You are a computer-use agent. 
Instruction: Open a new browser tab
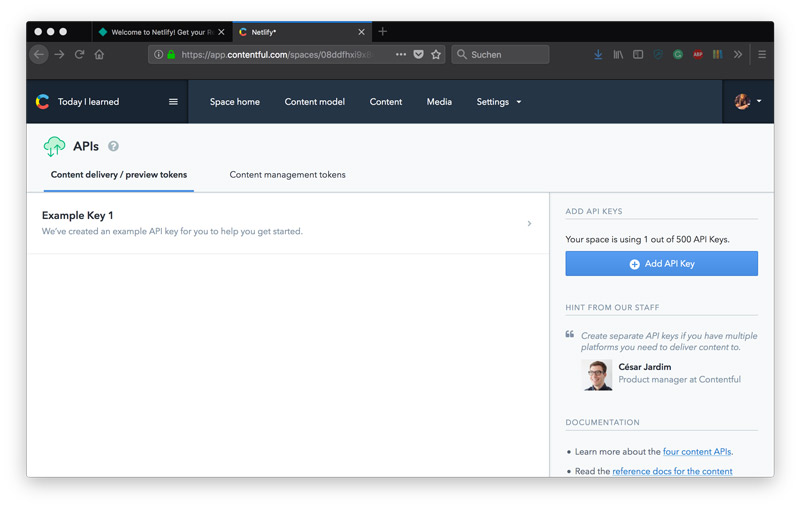pos(383,32)
